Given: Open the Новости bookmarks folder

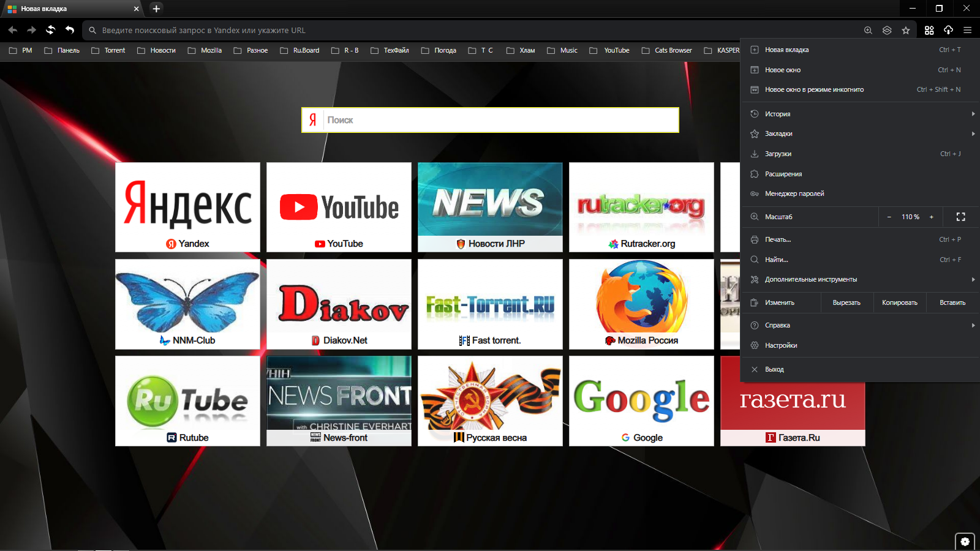Looking at the screenshot, I should (156, 50).
